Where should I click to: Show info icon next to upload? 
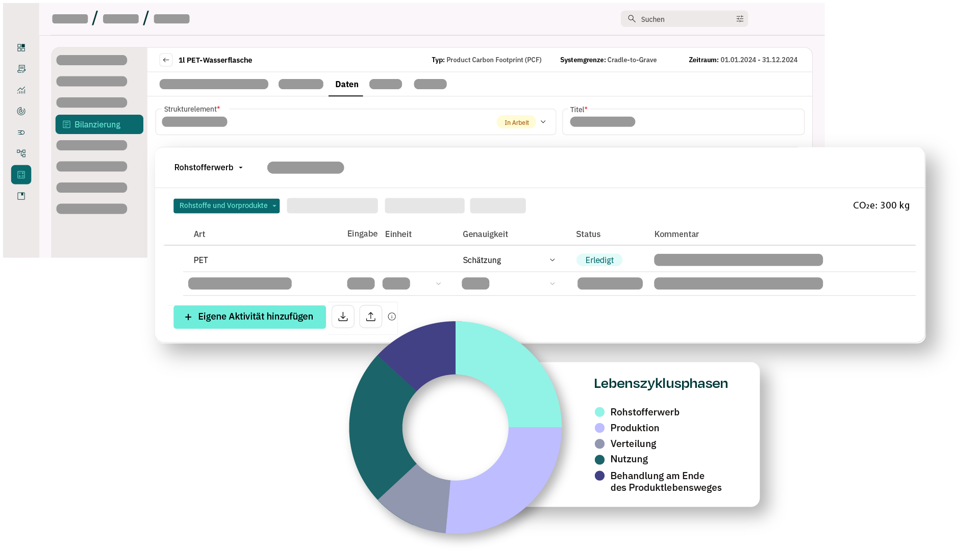point(392,317)
